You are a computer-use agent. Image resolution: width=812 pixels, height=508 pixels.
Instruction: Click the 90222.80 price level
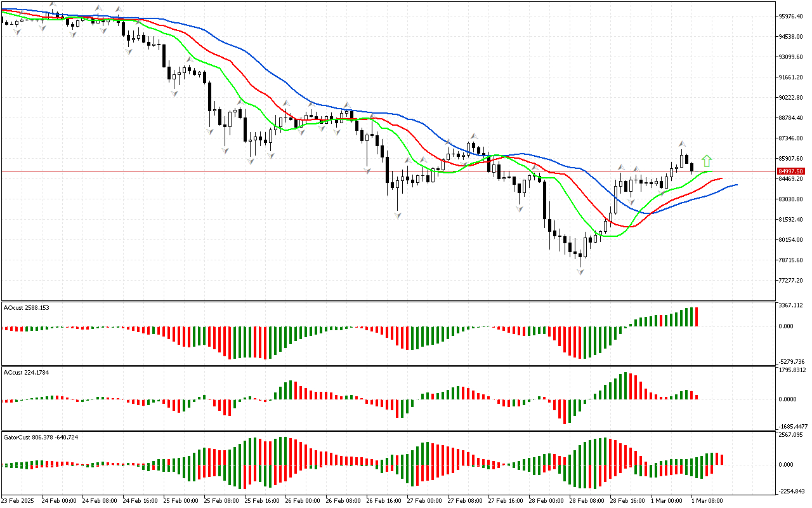(x=792, y=98)
